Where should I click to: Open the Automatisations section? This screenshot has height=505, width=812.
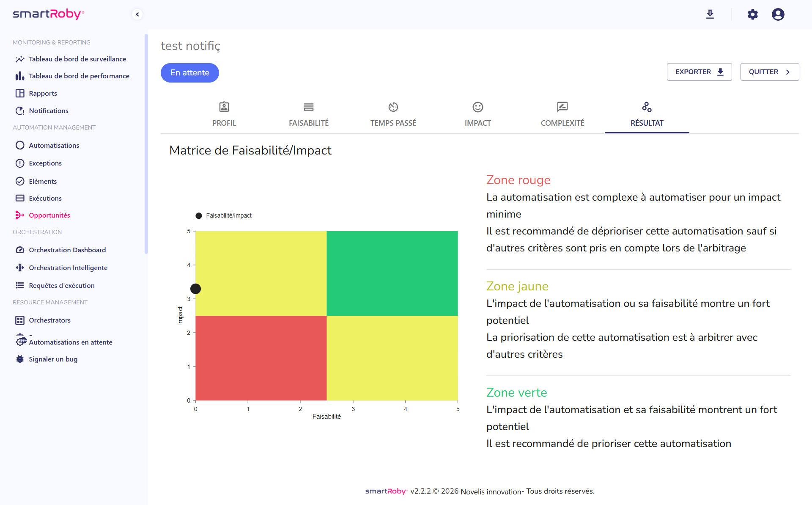coord(54,145)
